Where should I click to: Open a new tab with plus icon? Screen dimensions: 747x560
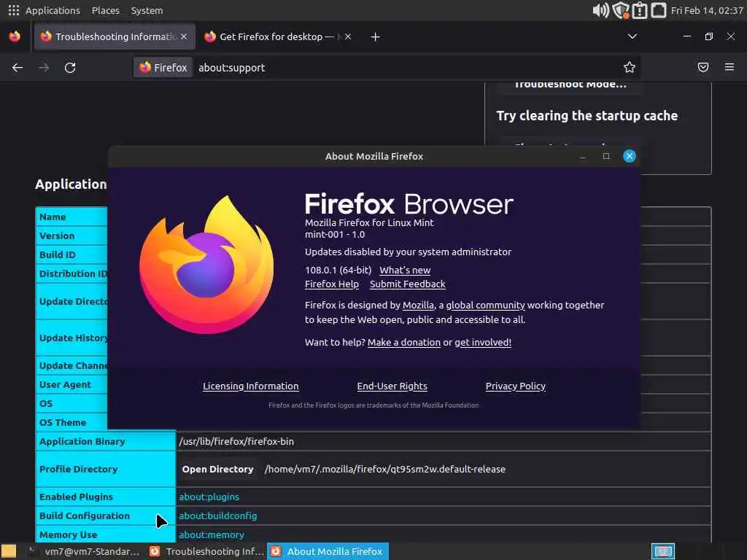(376, 36)
